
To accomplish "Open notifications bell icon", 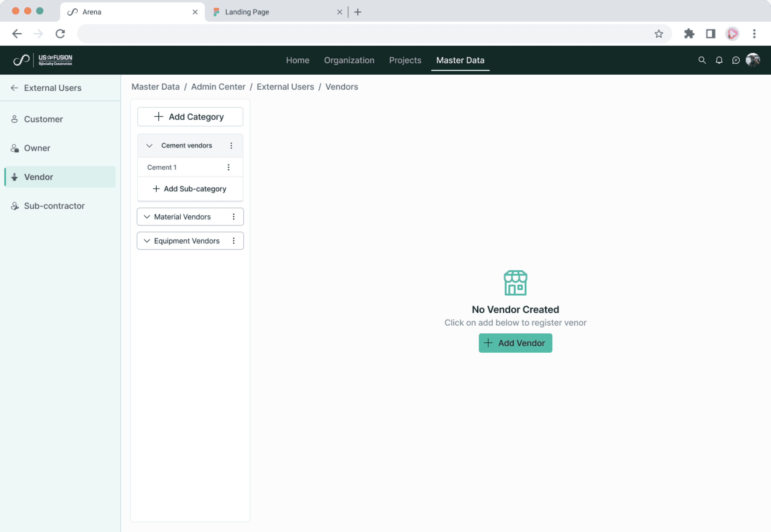I will point(719,60).
